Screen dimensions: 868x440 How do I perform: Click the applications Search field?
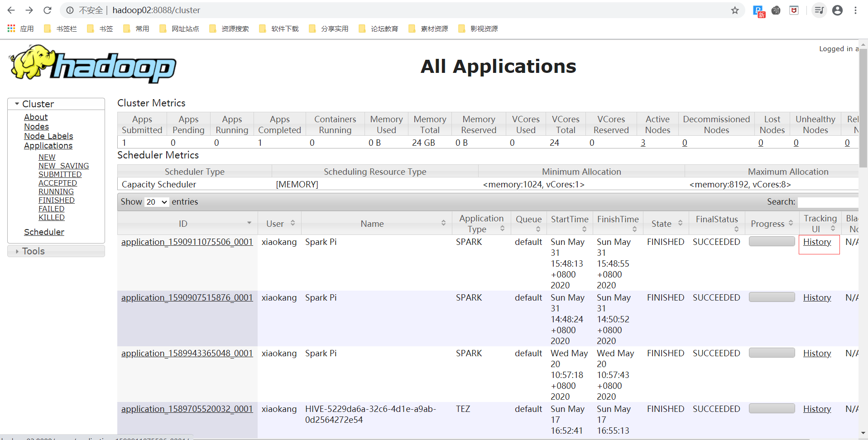[828, 202]
